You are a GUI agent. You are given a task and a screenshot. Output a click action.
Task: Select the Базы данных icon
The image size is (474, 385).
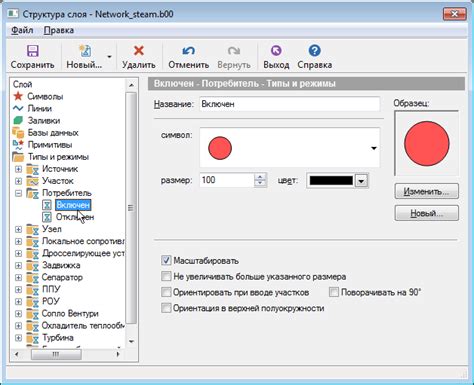point(18,132)
